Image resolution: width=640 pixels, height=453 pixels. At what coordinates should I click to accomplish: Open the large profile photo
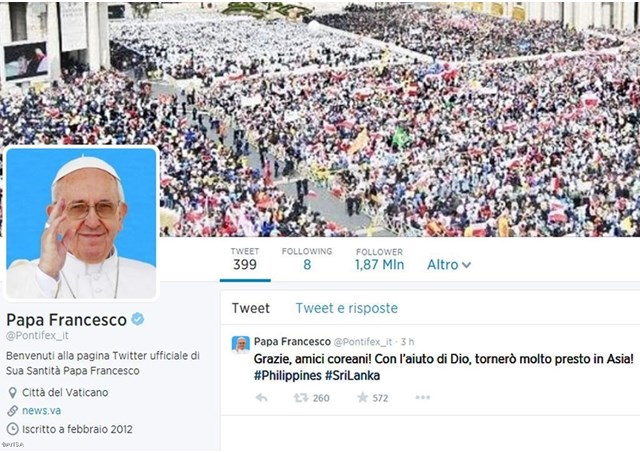[81, 223]
